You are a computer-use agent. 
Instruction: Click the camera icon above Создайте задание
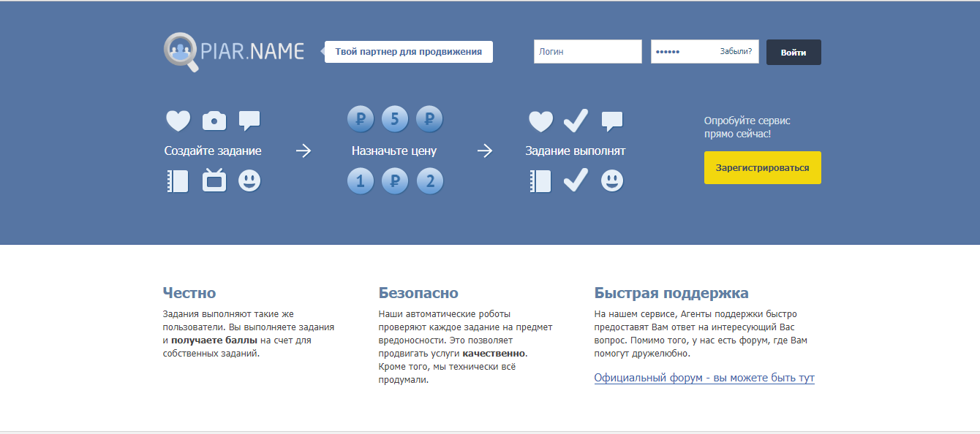coord(214,121)
